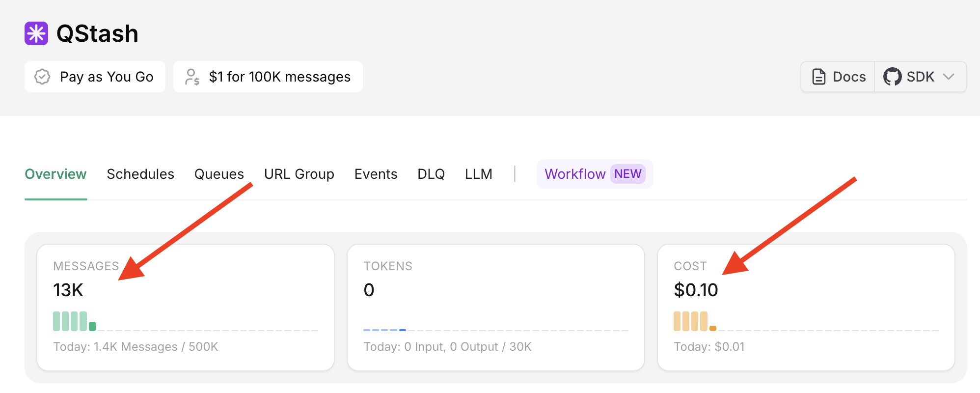Switch to the Schedules tab
Screen dimensions: 980x393
point(140,174)
